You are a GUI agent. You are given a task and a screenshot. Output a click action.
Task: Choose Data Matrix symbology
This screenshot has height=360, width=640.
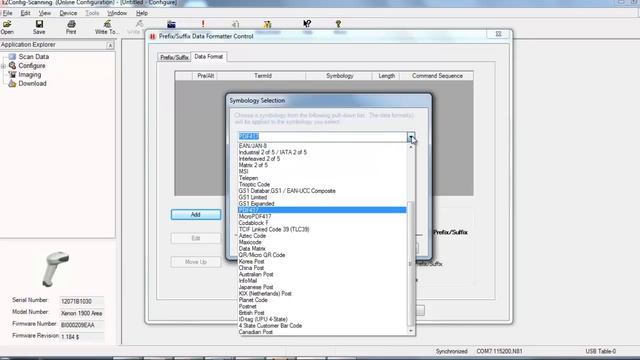pos(322,248)
